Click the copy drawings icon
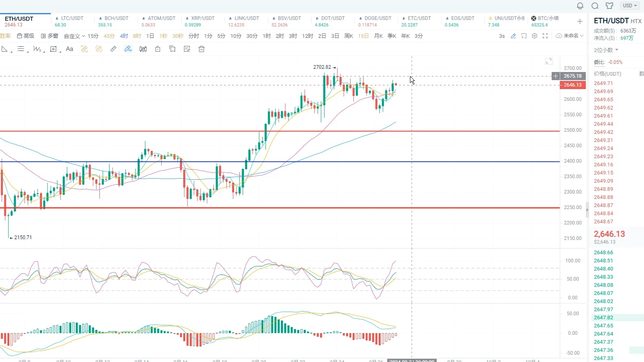The width and height of the screenshot is (644, 362). (172, 49)
